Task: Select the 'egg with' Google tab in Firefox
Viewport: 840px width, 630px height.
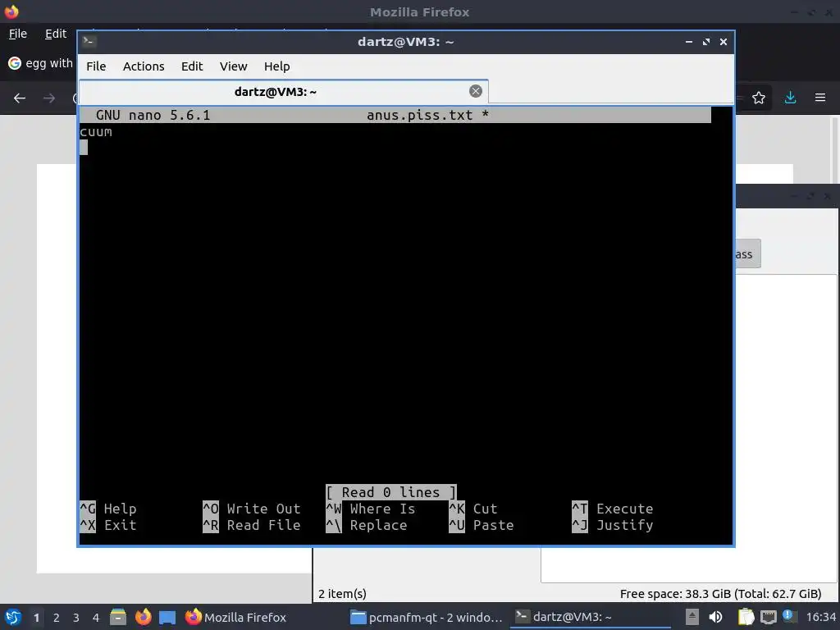Action: point(40,63)
